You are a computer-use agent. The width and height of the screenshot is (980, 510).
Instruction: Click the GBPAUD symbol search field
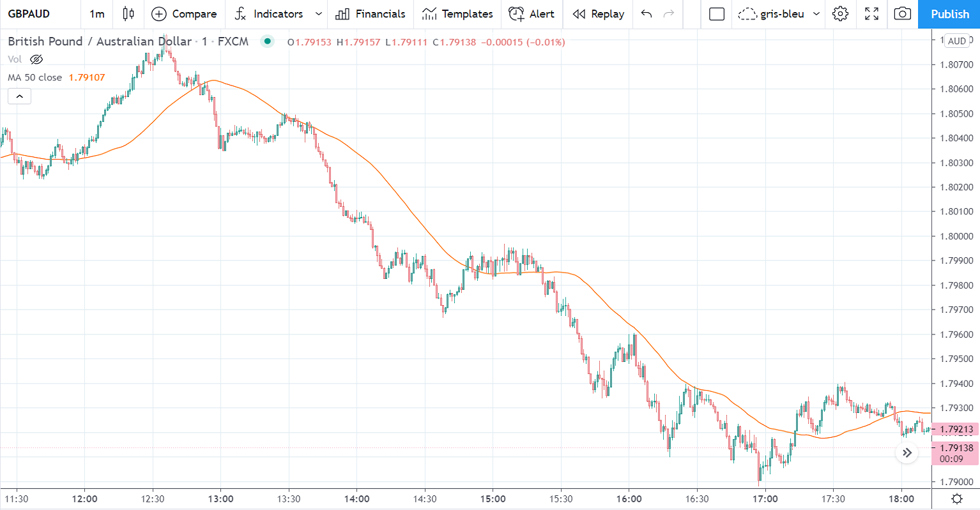[x=29, y=13]
